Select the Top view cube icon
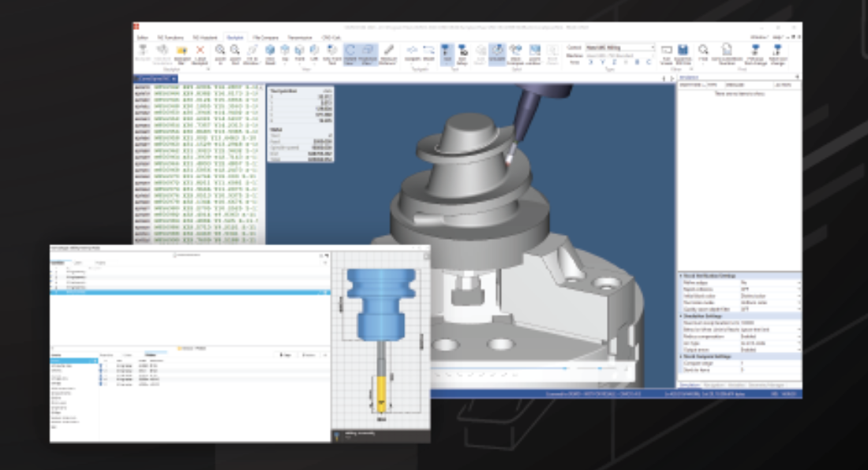Image resolution: width=868 pixels, height=470 pixels. tap(285, 53)
